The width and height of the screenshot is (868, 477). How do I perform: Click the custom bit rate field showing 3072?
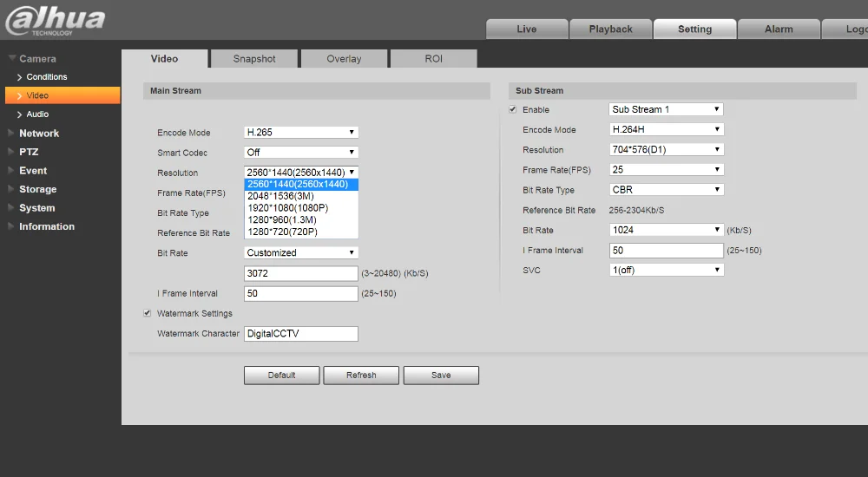point(301,273)
